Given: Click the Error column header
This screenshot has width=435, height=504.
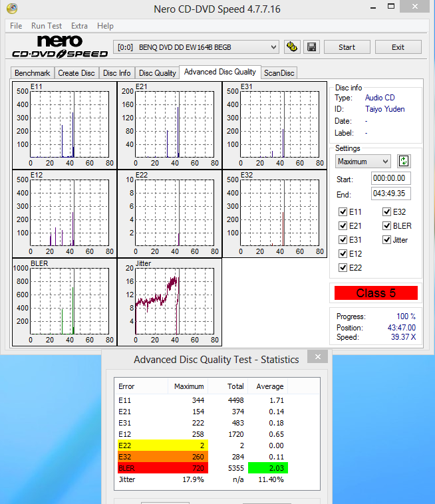Looking at the screenshot, I should coord(141,386).
